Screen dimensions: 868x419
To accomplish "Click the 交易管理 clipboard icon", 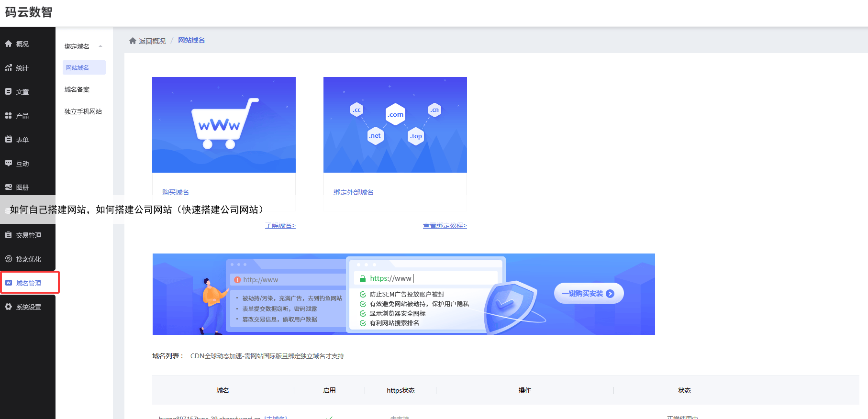I will (8, 235).
